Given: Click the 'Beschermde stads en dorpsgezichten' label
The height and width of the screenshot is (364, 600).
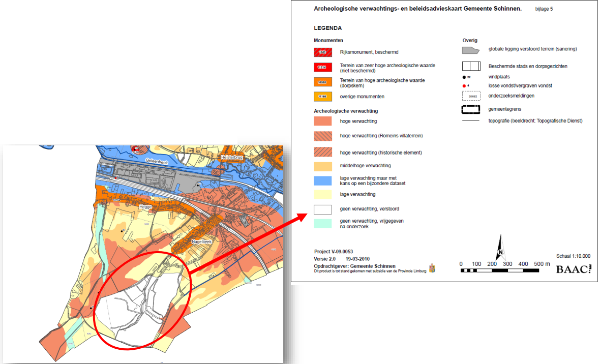Looking at the screenshot, I should coord(528,66).
